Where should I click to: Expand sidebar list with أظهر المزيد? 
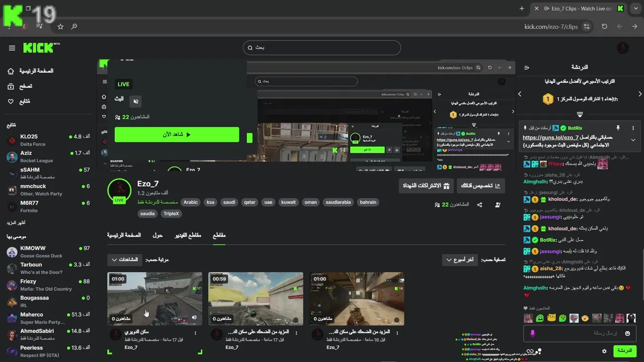[x=16, y=223]
